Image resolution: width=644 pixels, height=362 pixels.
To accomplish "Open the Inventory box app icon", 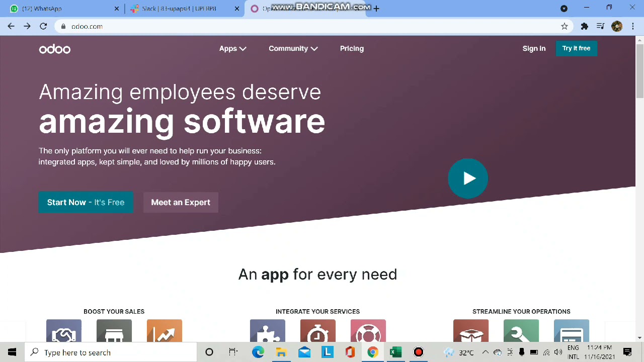I will point(471,331).
